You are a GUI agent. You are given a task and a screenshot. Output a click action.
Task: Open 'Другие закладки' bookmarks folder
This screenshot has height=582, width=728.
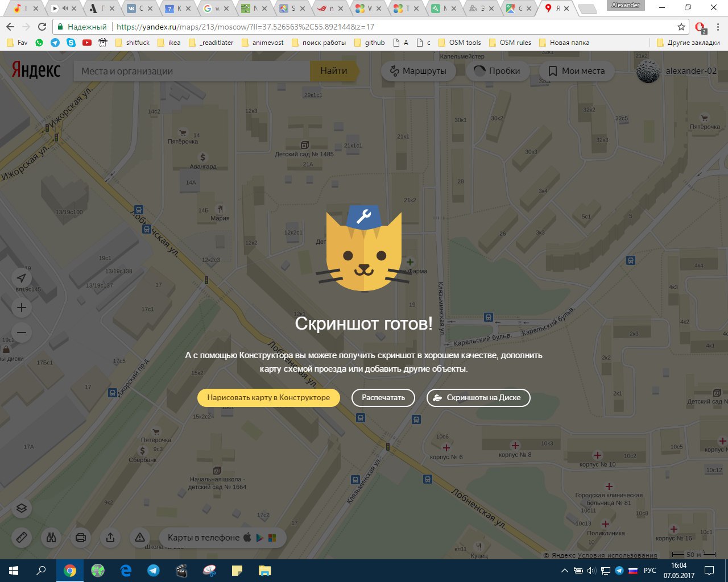point(688,43)
